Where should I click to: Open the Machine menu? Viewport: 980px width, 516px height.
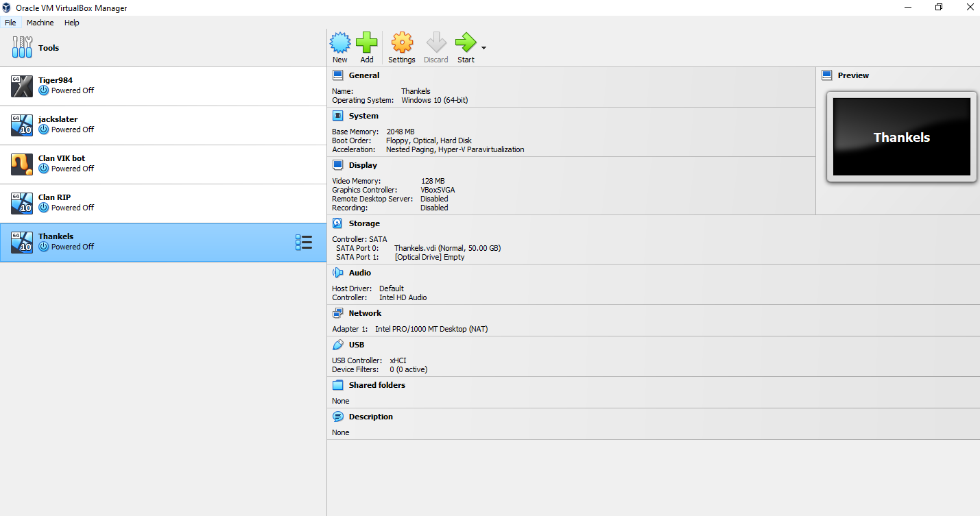(x=40, y=23)
